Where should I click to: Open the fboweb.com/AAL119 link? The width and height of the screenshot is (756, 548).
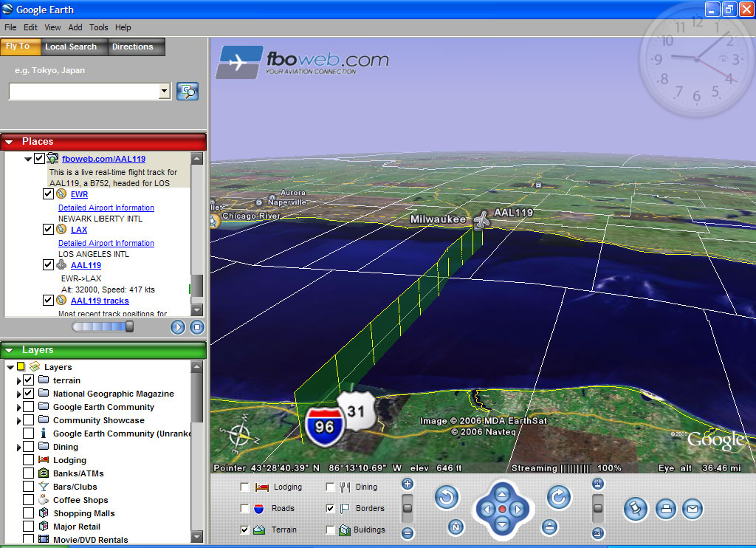[103, 159]
